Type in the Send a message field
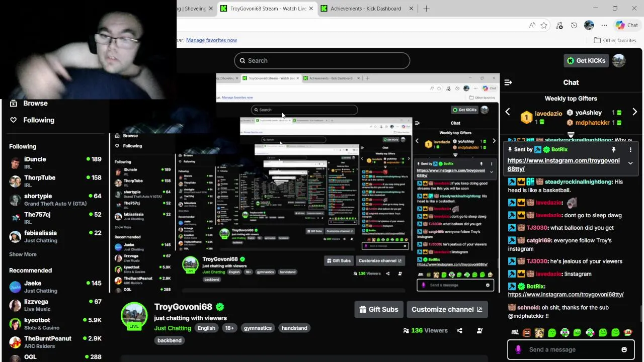The height and width of the screenshot is (362, 644). click(571, 349)
